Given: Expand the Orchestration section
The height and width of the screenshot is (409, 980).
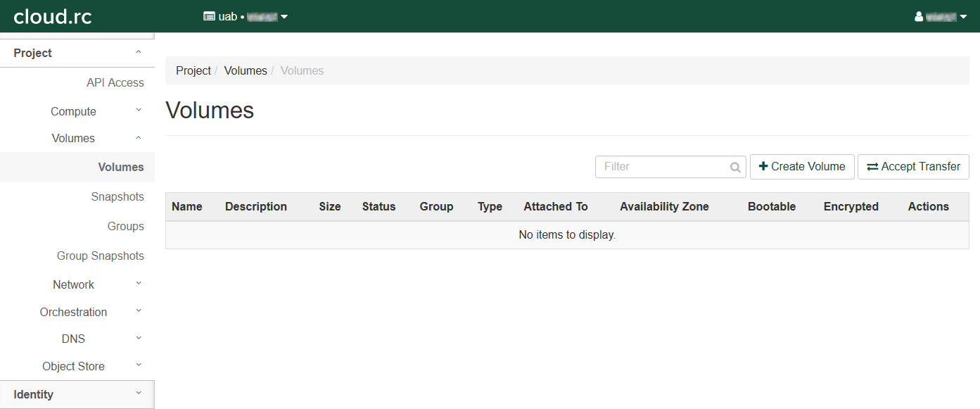Looking at the screenshot, I should click(77, 312).
